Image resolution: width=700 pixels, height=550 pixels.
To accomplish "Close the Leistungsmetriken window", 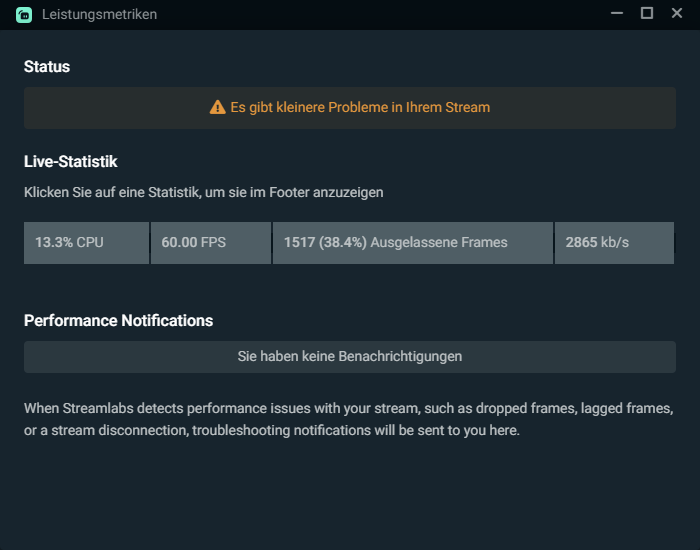I will click(677, 13).
